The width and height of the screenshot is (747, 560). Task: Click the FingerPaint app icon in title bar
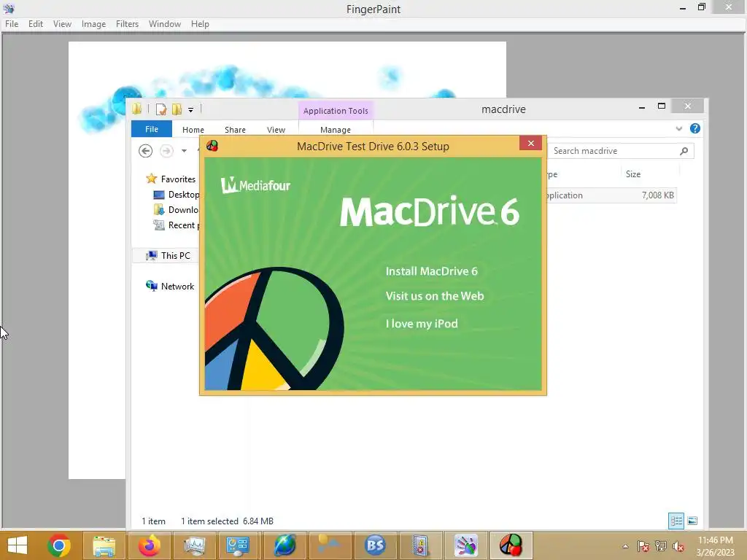9,9
